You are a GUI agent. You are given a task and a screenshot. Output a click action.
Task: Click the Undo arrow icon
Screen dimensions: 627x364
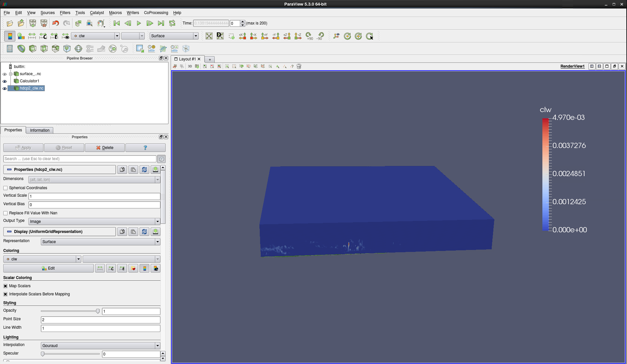click(56, 23)
